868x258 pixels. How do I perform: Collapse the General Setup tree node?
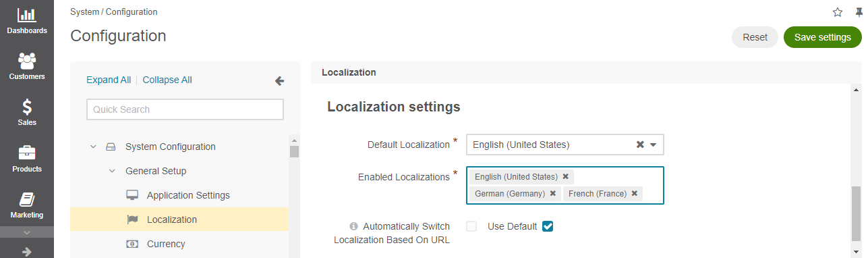click(x=112, y=171)
